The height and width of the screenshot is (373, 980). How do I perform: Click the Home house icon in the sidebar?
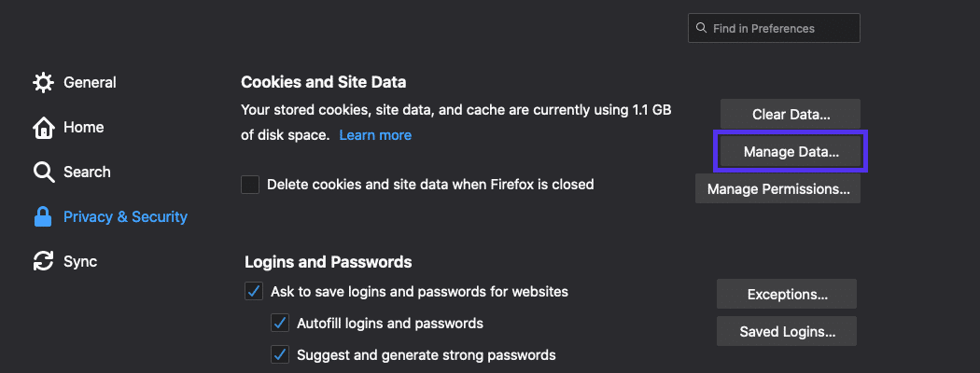point(43,128)
